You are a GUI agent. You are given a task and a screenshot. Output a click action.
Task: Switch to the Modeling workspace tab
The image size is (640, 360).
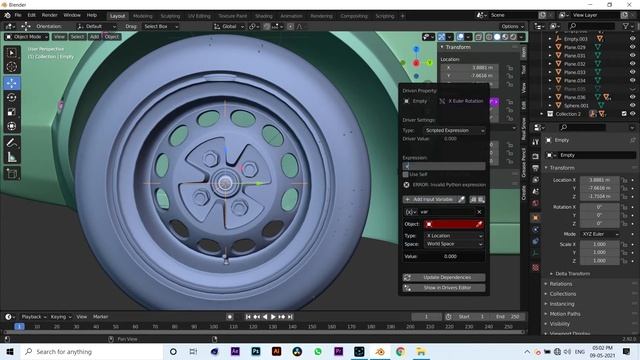point(142,16)
